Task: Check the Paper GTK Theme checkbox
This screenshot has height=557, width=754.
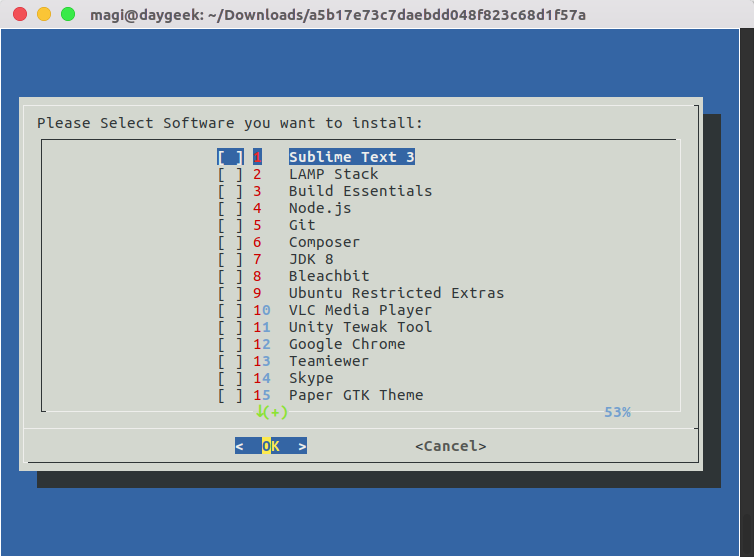Action: click(x=230, y=395)
